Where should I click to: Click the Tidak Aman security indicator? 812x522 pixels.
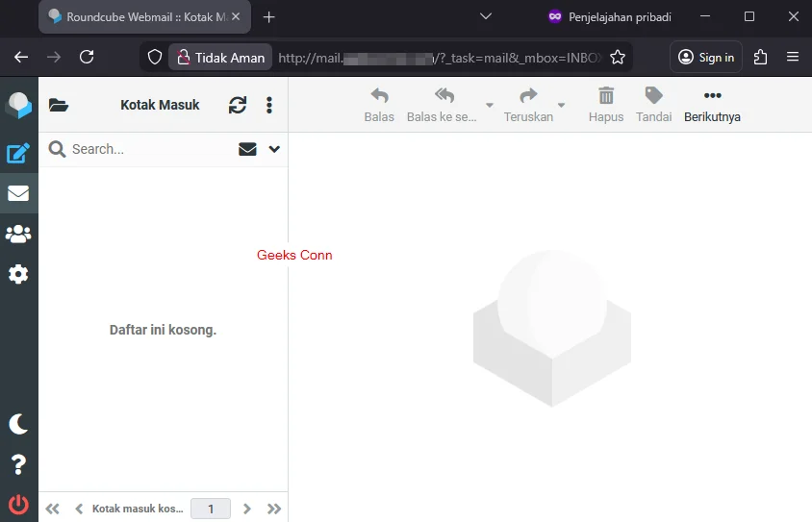(220, 58)
